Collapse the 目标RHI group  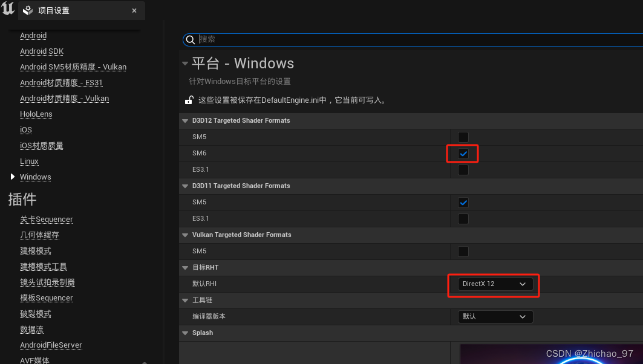(185, 268)
